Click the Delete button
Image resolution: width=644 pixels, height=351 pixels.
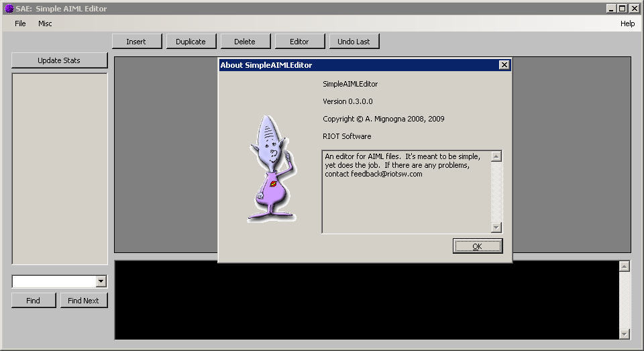[x=246, y=42]
